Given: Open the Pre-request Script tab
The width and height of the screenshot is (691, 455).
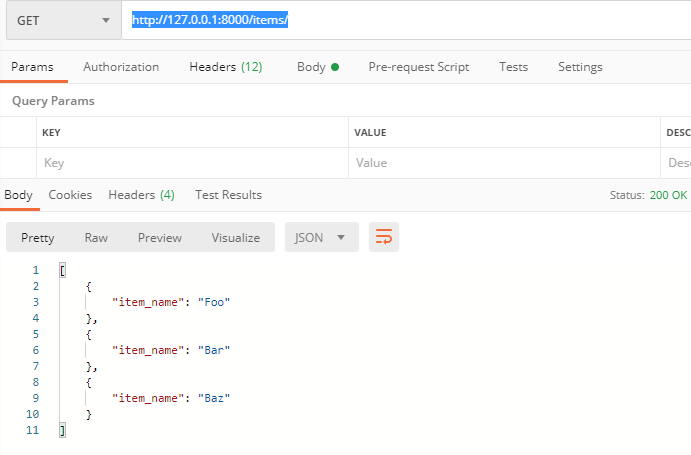Looking at the screenshot, I should (418, 67).
